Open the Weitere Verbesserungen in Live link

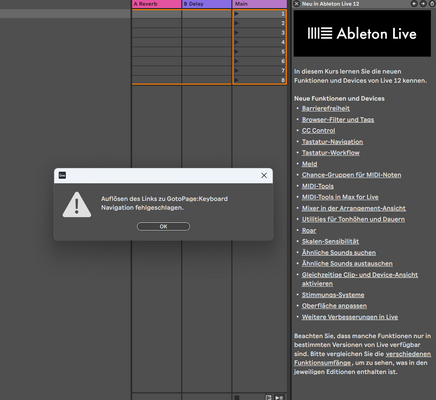350,317
